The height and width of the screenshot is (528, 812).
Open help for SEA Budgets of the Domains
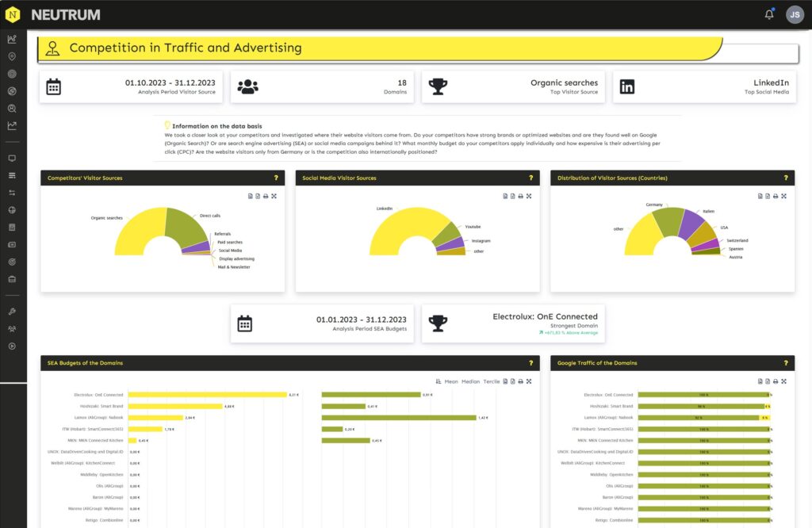tap(530, 363)
